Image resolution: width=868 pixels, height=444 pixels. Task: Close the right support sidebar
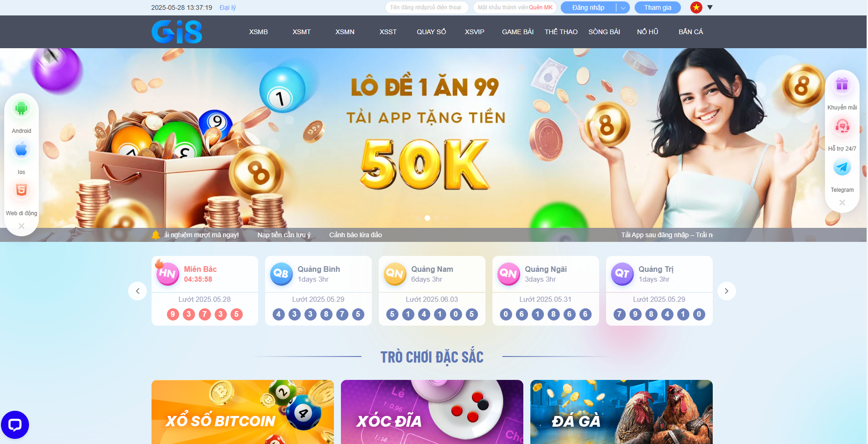(842, 203)
